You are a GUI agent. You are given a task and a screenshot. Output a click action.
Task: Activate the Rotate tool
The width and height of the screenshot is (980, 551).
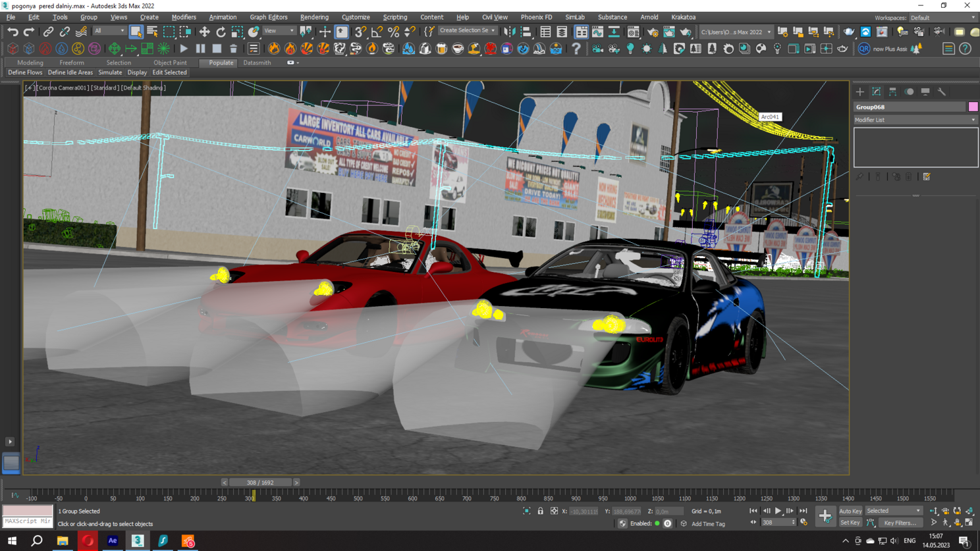(221, 32)
